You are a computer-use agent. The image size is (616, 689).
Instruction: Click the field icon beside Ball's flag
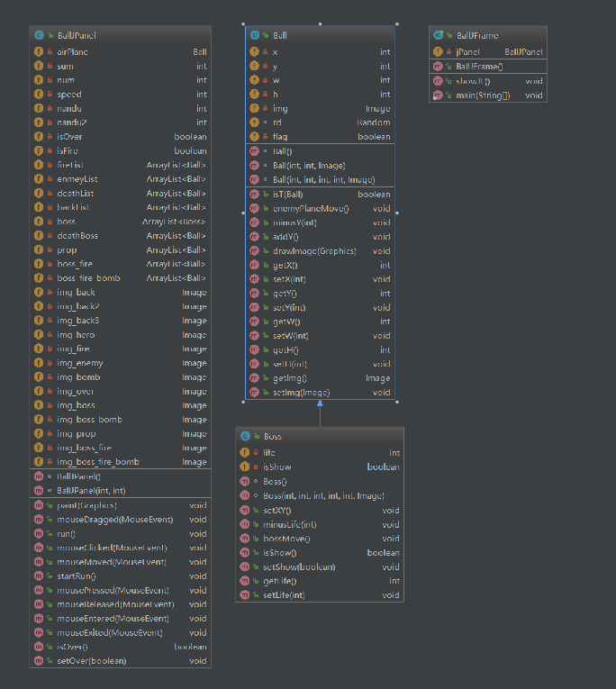(254, 137)
